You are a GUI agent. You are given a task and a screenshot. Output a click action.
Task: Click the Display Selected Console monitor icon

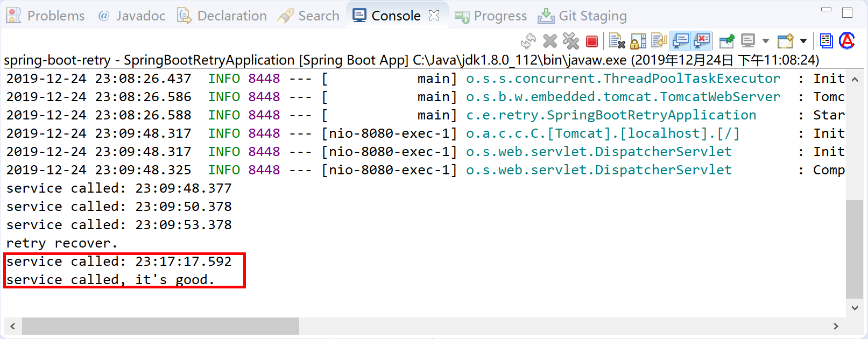(x=748, y=41)
